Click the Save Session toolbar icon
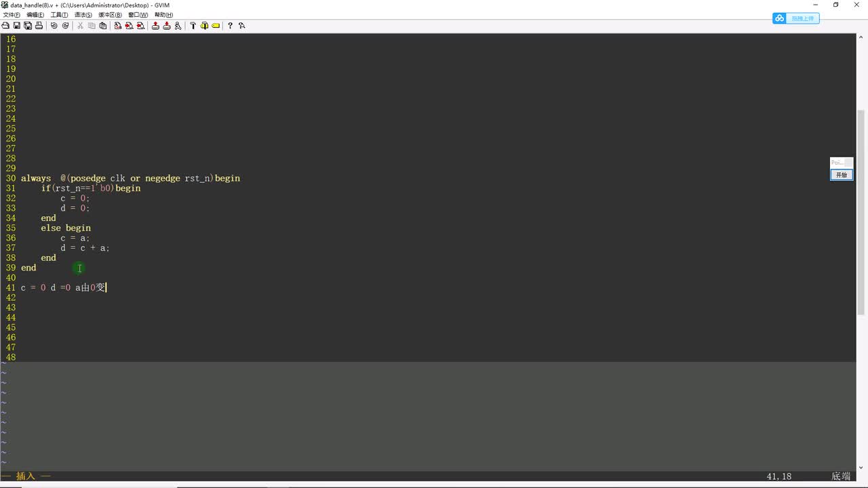Viewport: 868px width, 488px height. click(x=167, y=26)
